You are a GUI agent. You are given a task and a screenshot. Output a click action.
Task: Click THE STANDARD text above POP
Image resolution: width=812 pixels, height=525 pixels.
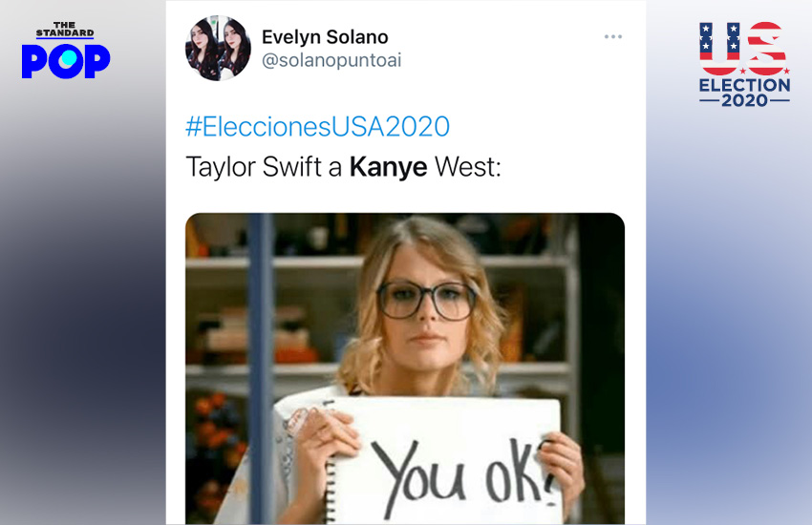(65, 30)
